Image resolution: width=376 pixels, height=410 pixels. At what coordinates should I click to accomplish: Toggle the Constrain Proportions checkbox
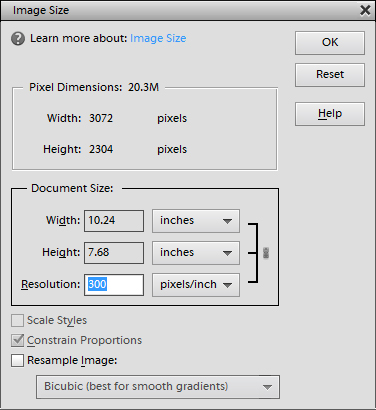pos(17,340)
